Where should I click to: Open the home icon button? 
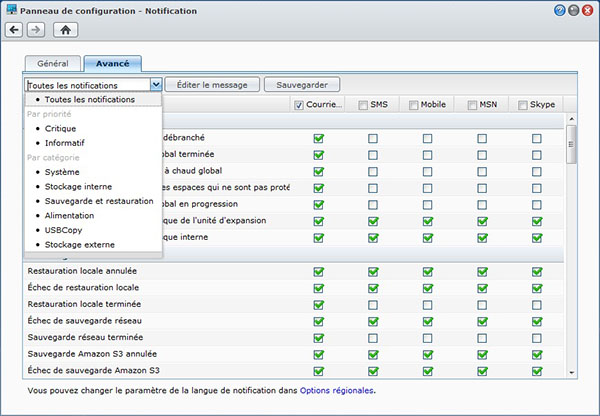(x=65, y=30)
